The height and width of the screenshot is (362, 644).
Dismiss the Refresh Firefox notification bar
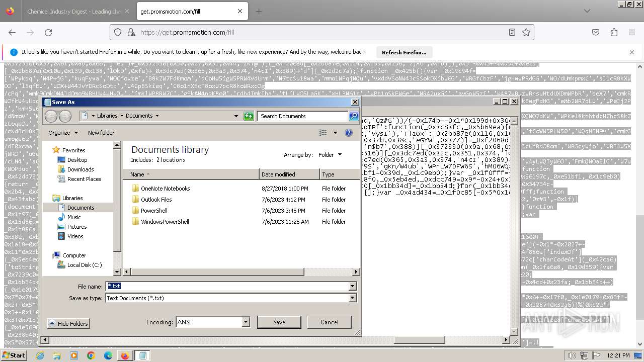click(x=632, y=52)
